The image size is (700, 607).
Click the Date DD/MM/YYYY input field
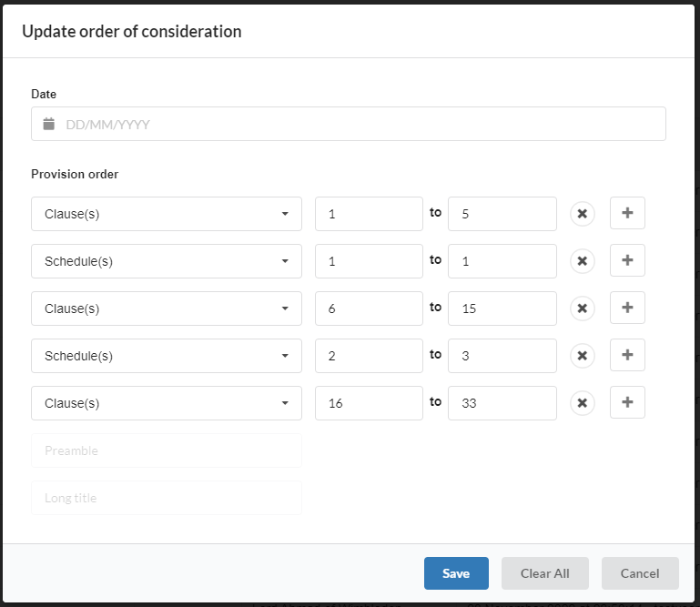tap(349, 124)
